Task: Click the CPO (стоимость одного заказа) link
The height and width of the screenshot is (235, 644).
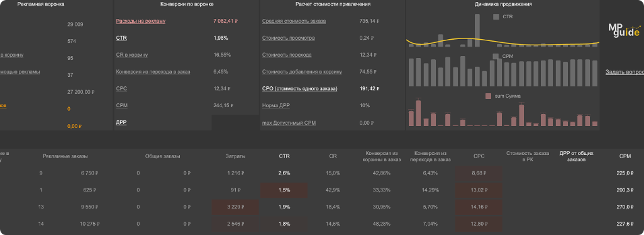Action: coord(299,88)
